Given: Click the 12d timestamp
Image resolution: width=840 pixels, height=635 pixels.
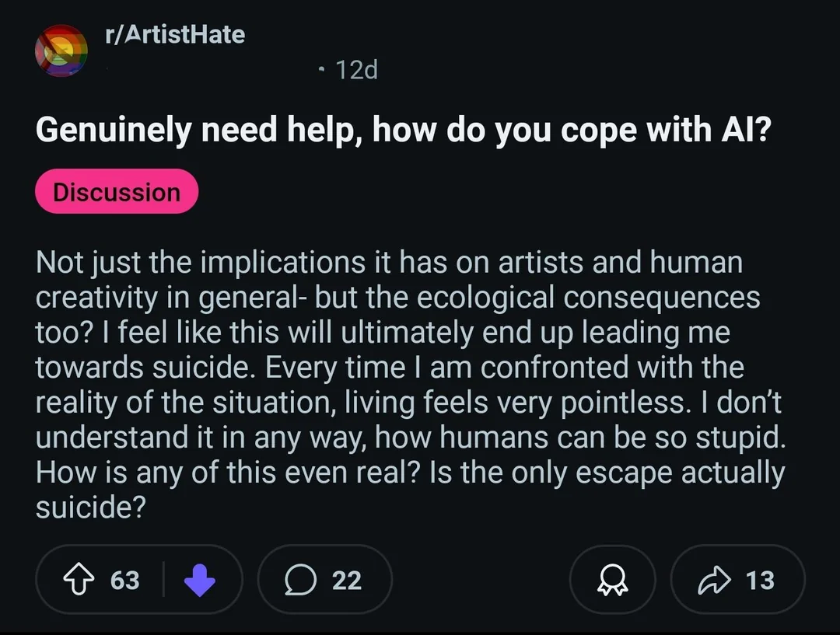Looking at the screenshot, I should point(356,70).
